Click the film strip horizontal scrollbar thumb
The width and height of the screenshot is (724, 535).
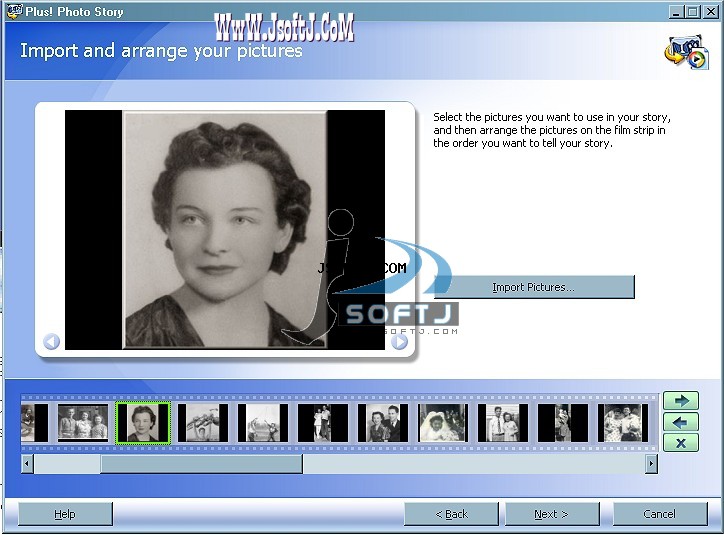(201, 463)
